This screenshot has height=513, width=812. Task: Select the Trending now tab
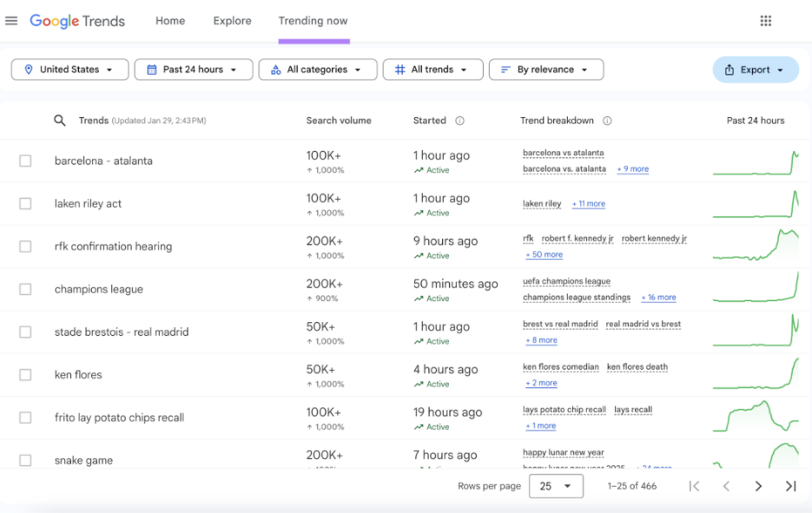[x=314, y=21]
